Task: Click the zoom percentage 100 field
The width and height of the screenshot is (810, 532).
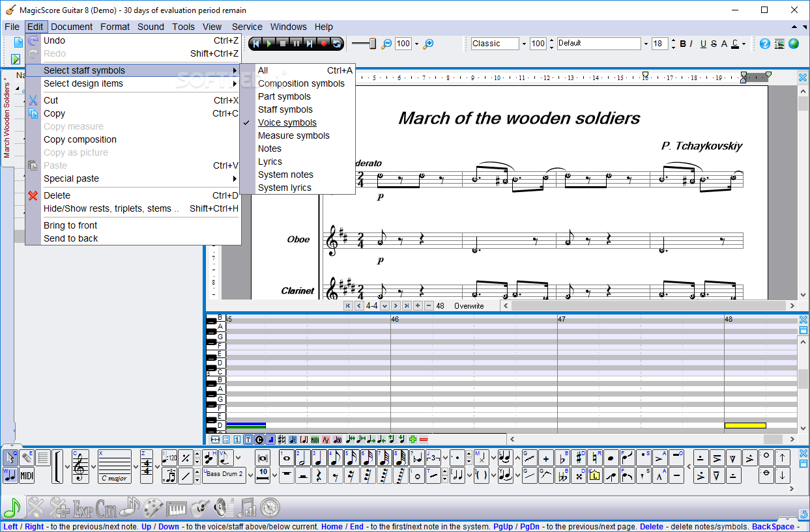Action: 403,44
